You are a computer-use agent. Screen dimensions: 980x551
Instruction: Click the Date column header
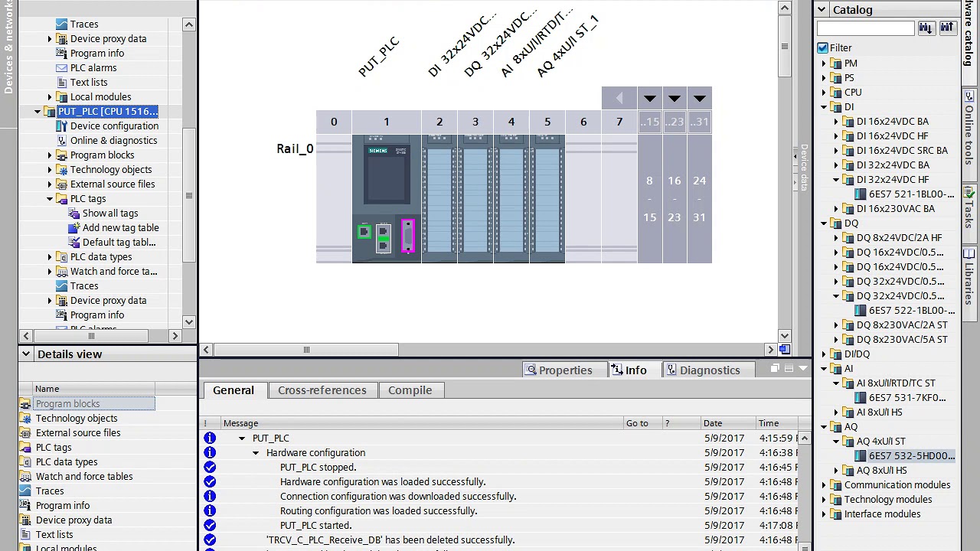(727, 422)
